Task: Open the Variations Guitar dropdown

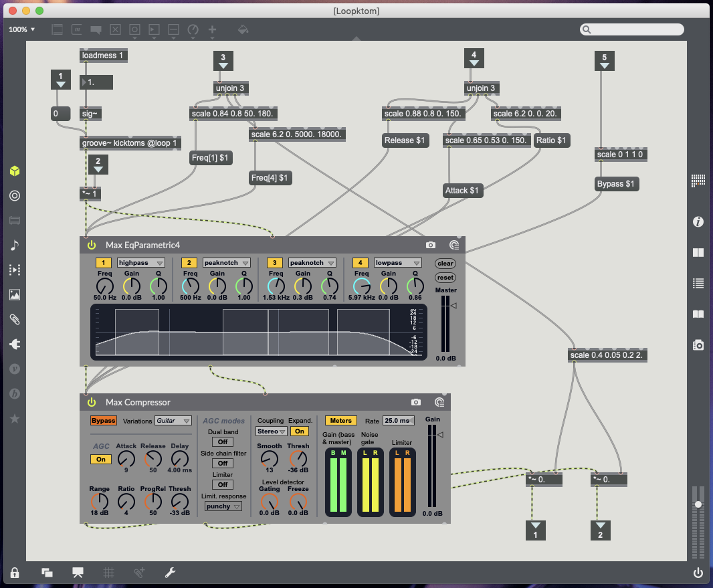Action: coord(173,421)
